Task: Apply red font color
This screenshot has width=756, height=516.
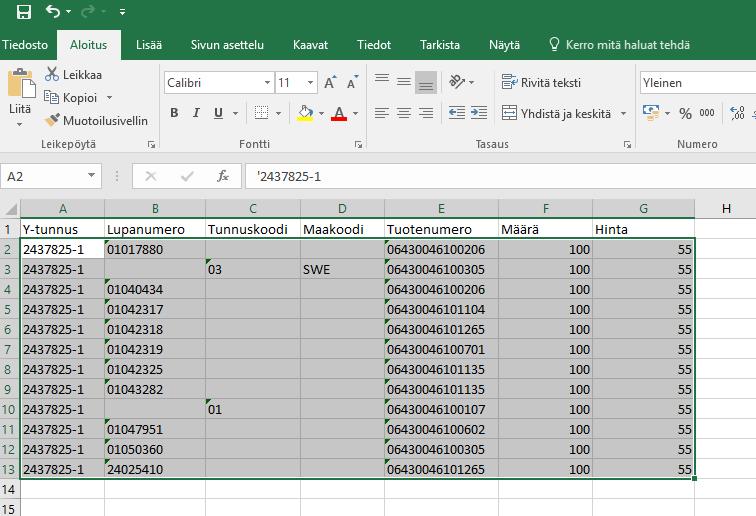Action: pos(339,113)
